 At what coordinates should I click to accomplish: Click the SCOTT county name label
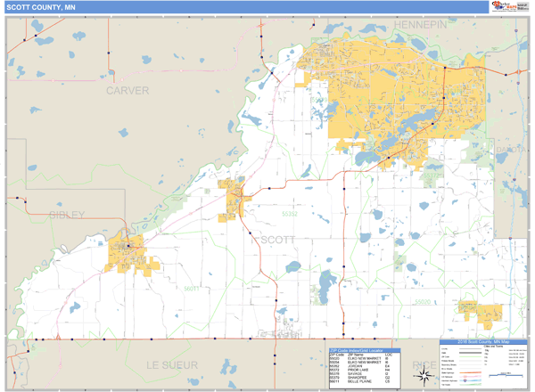[x=280, y=239]
